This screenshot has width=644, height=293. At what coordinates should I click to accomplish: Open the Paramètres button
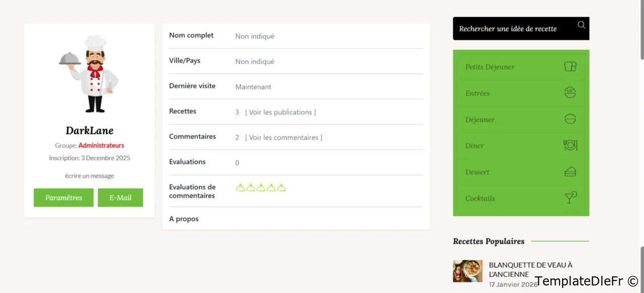point(63,198)
